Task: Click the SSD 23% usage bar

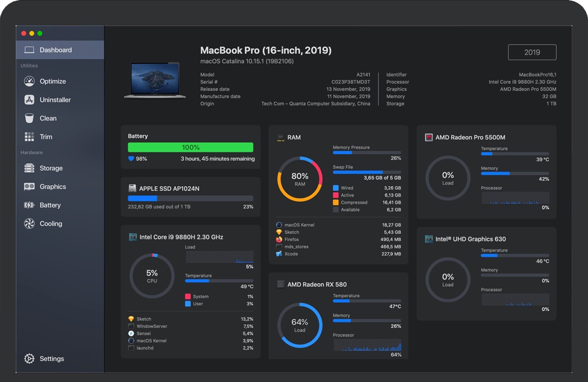Action: pos(191,198)
